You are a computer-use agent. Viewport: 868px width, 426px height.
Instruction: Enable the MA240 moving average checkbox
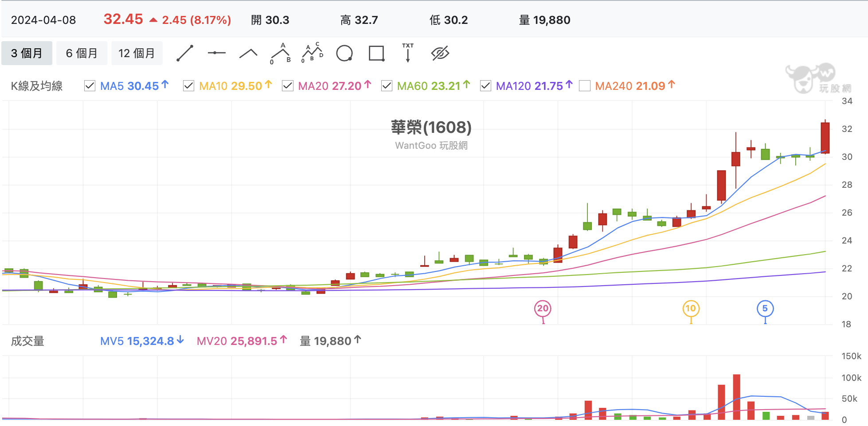[585, 86]
